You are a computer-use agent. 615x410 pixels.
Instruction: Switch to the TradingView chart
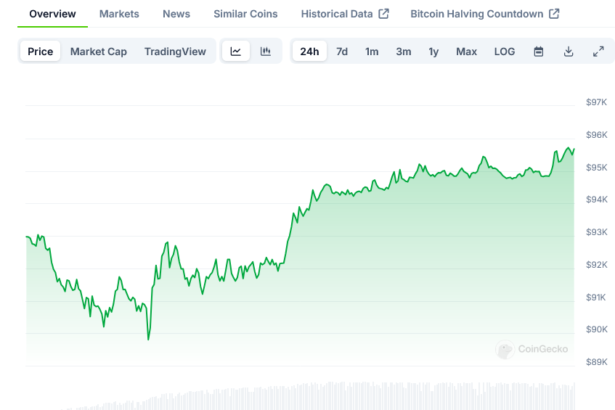pos(175,51)
